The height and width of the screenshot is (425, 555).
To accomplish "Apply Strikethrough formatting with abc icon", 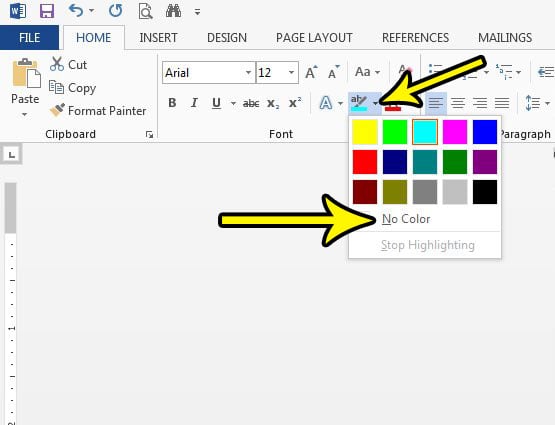I will pos(251,103).
